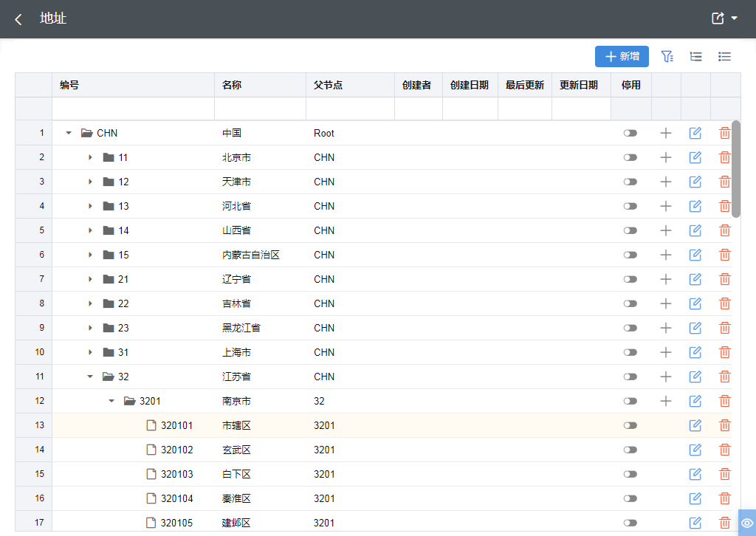Toggle the 停用 switch for 中国
756x536 pixels.
[x=630, y=133]
